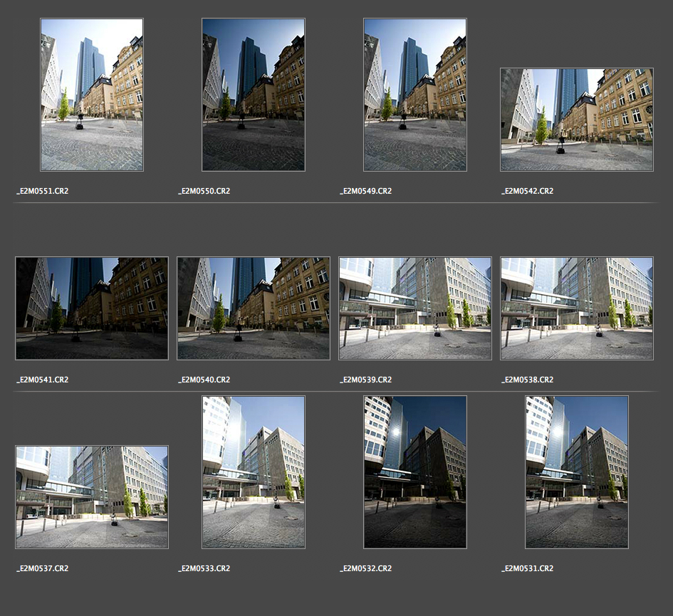Click the _E2M0537.CR2 filename text

coord(42,568)
